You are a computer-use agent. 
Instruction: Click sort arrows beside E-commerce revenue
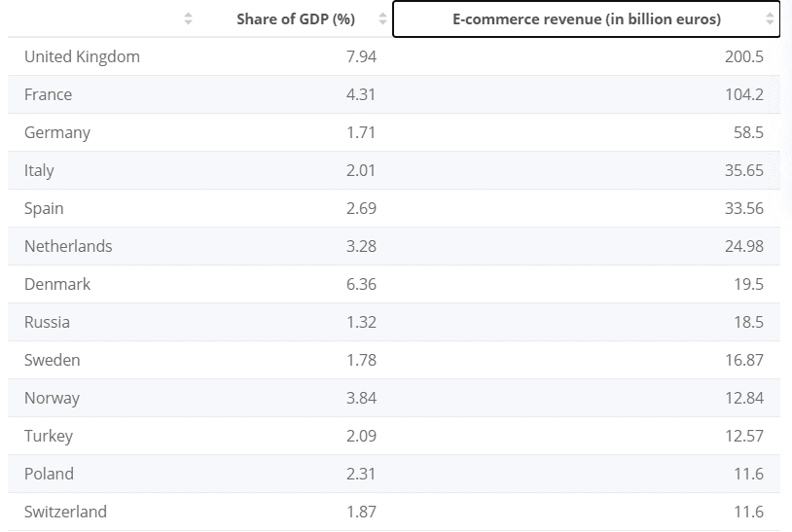(x=770, y=18)
